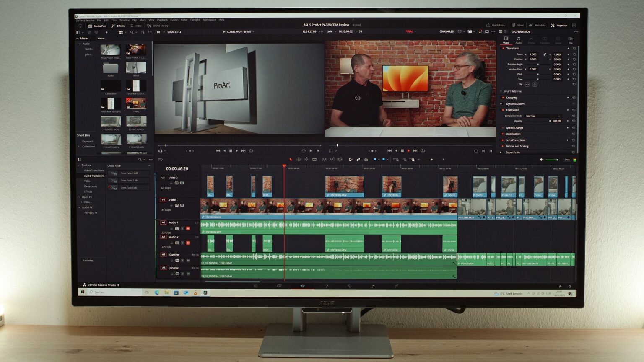Click the Quick Export button

point(496,25)
